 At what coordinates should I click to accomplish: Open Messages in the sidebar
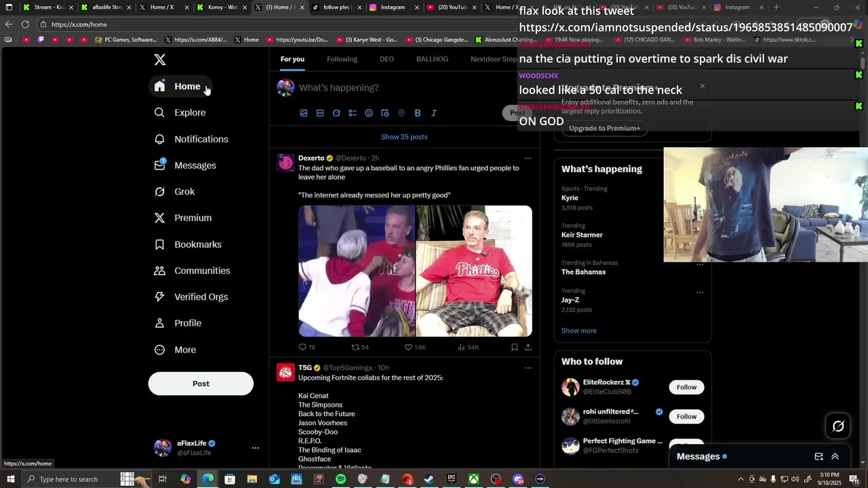pos(185,165)
